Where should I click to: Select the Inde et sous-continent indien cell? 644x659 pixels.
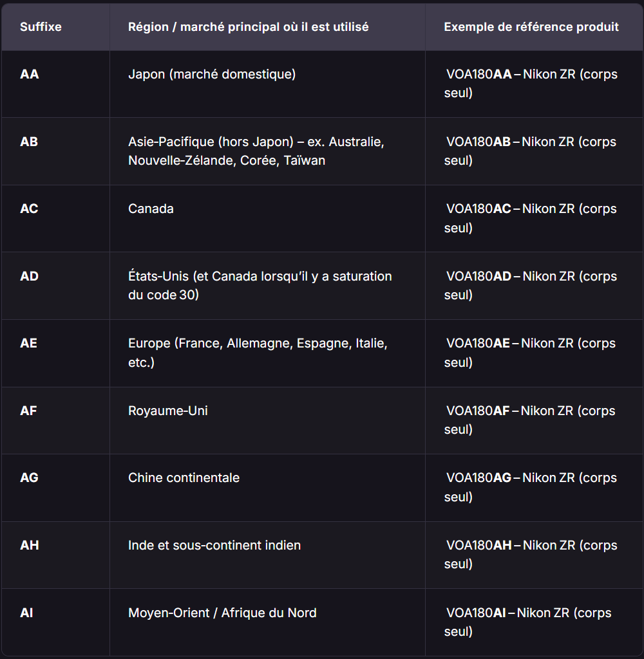tap(214, 545)
